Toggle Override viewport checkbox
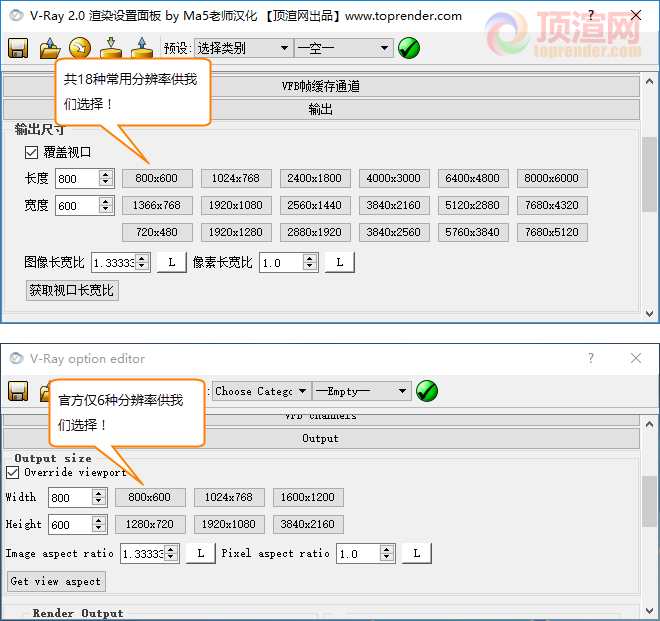 tap(12, 472)
